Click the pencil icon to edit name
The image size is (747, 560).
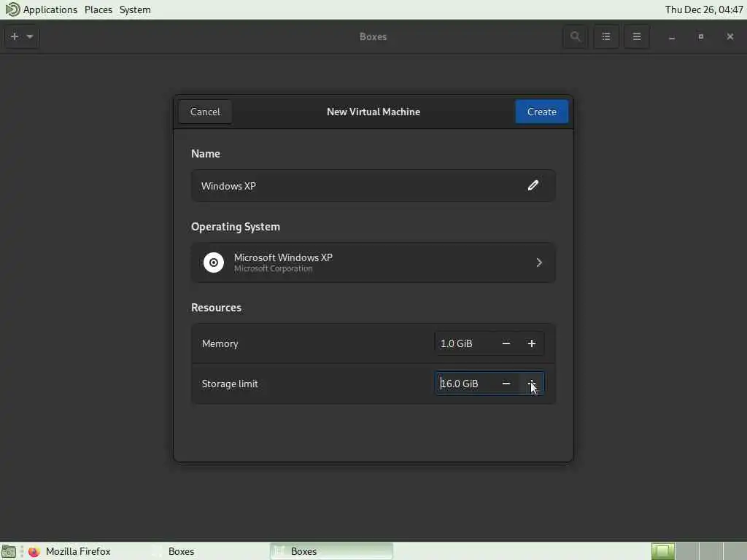point(533,186)
